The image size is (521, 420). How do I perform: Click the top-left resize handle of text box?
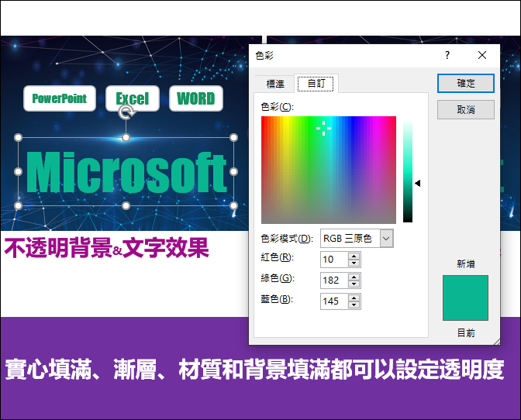[19, 137]
